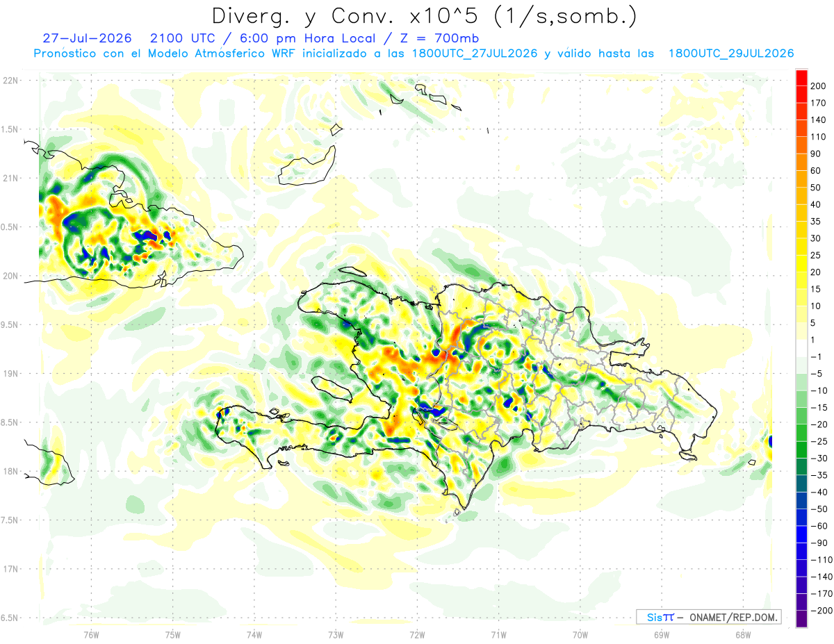
Task: Select the orange swatch between 60 and 90
Action: (801, 162)
